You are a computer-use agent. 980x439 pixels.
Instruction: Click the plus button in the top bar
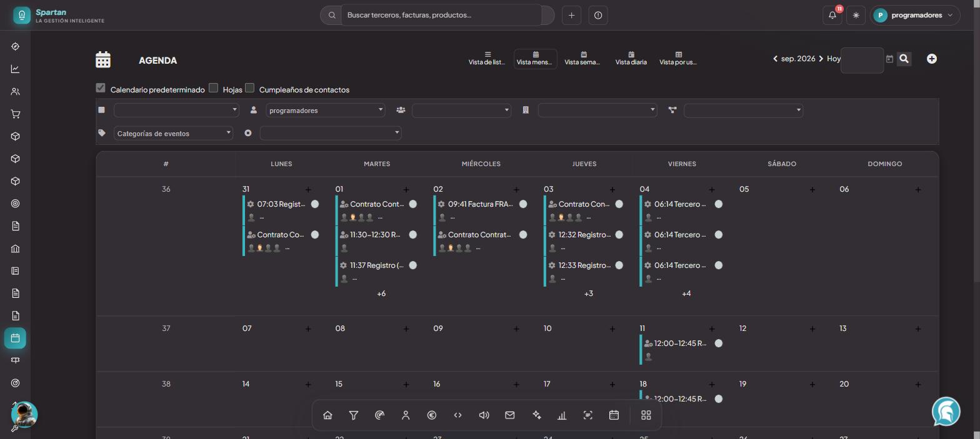571,15
